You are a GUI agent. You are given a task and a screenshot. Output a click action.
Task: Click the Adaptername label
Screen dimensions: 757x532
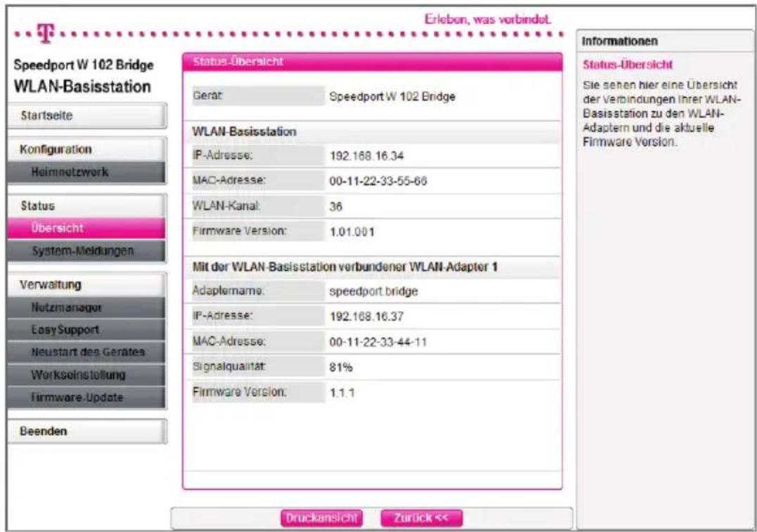228,291
